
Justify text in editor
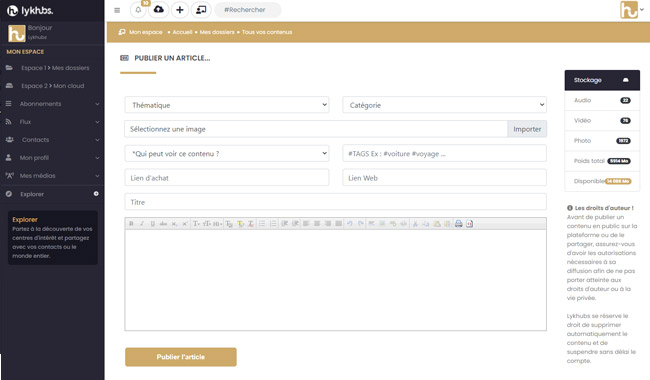[x=339, y=224]
